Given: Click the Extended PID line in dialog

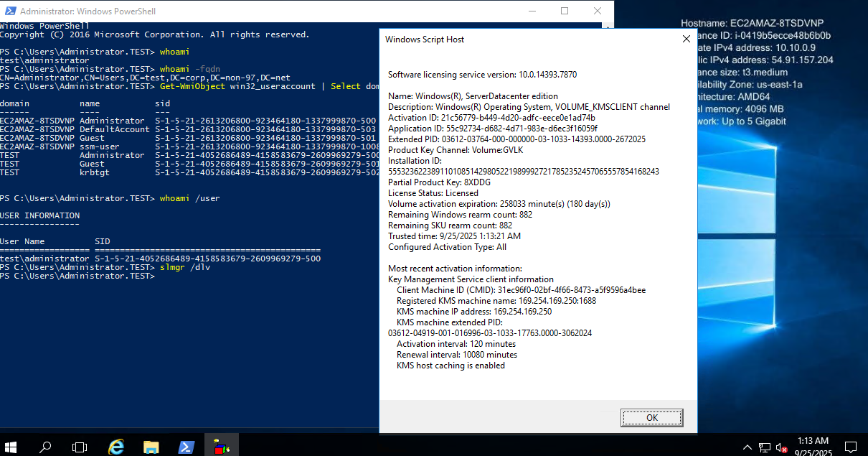Looking at the screenshot, I should 516,139.
